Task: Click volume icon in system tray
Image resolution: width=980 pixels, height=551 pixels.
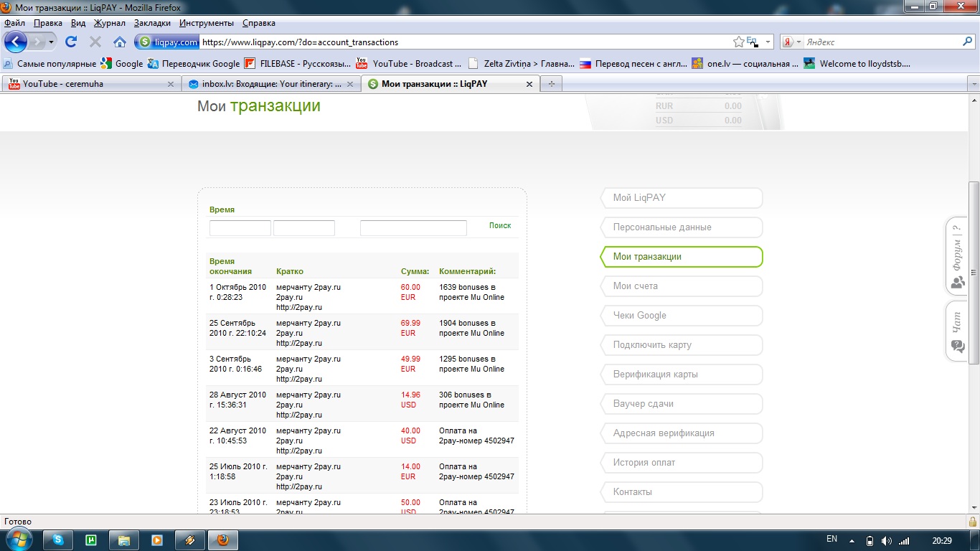Action: point(887,540)
